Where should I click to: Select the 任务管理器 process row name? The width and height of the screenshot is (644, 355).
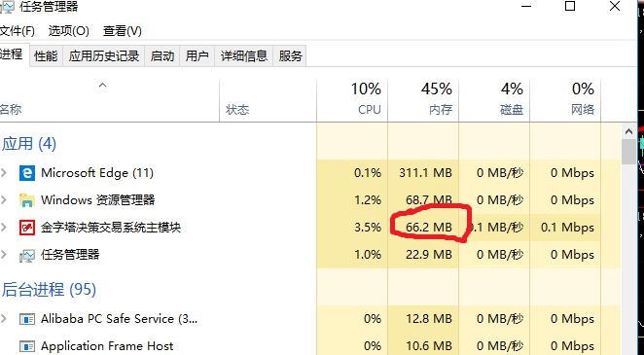[70, 255]
